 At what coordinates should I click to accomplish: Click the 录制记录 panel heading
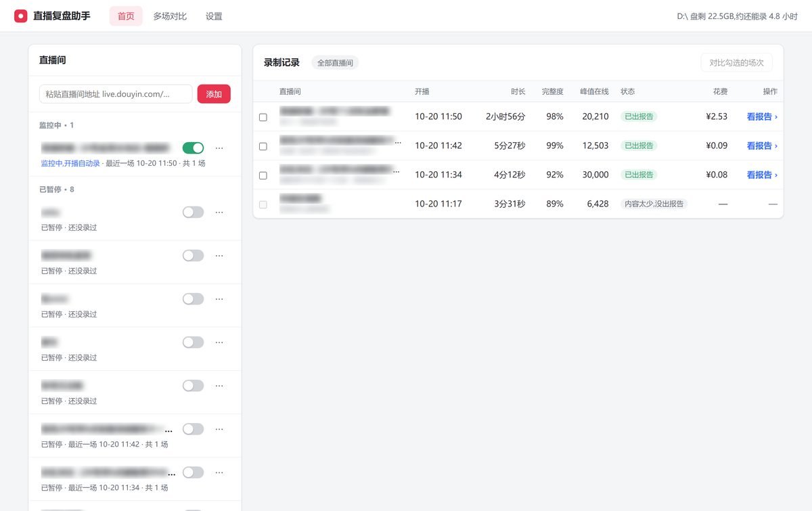click(281, 62)
